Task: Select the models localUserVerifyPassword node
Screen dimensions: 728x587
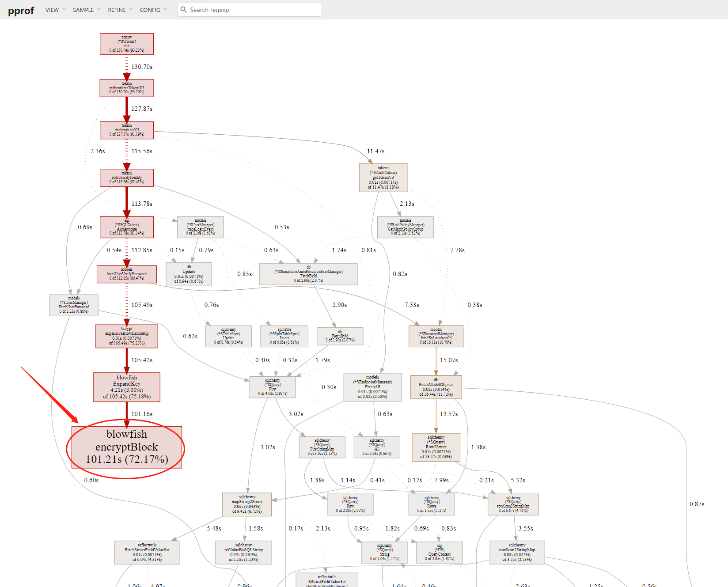Action: [127, 274]
